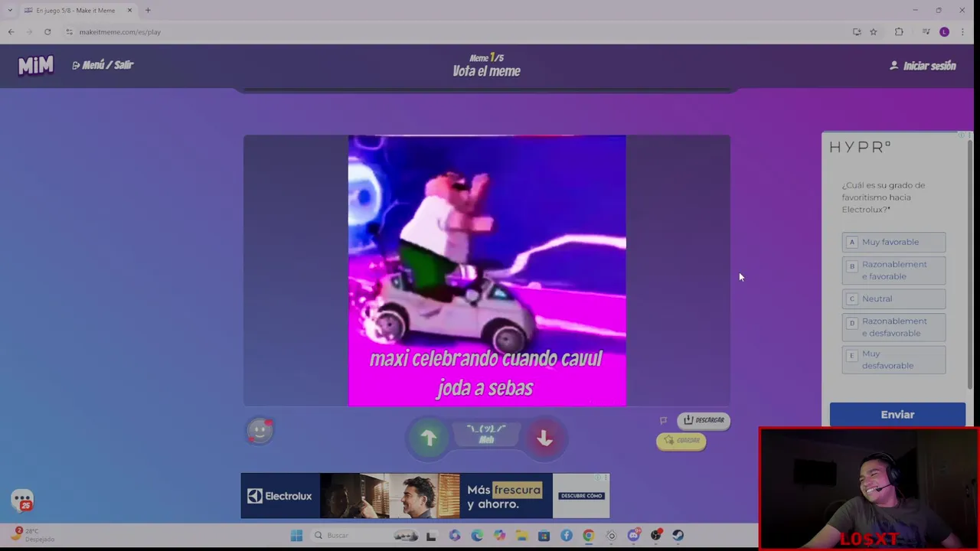Downvote the meme with the red arrow
This screenshot has width=980, height=551.
tap(544, 438)
